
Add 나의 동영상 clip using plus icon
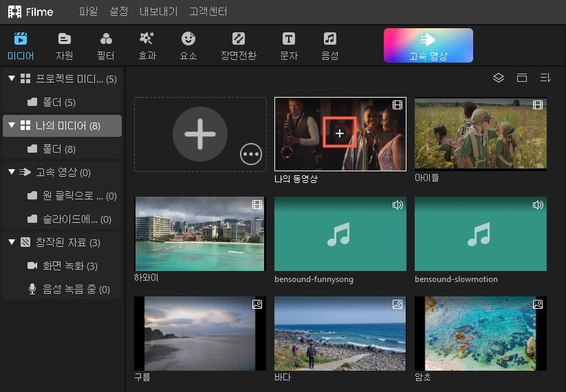(x=339, y=133)
